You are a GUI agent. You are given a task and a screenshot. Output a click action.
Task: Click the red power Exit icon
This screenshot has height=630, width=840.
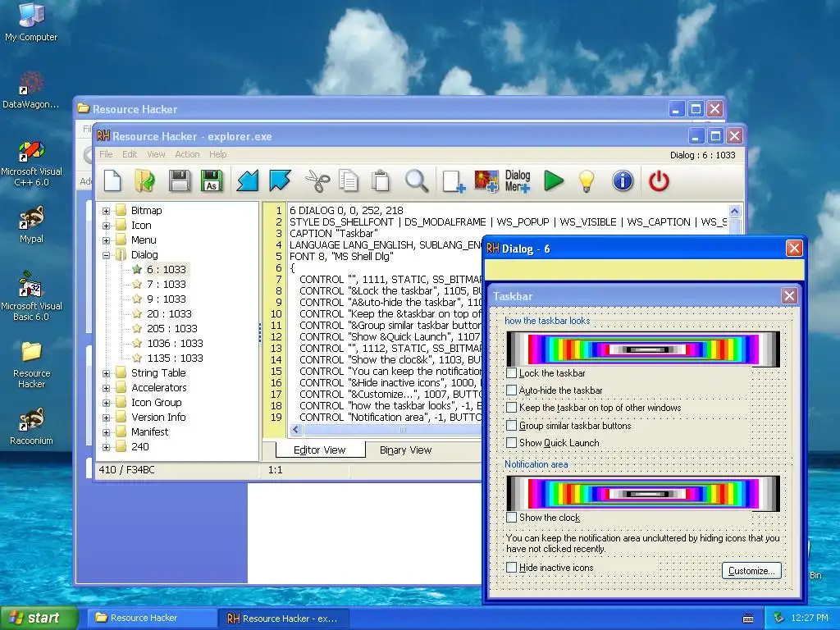tap(659, 181)
